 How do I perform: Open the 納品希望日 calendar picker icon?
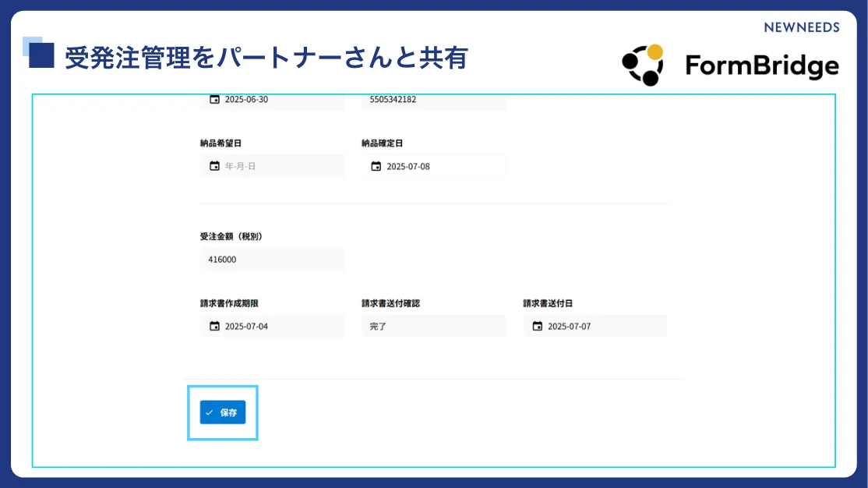(214, 166)
